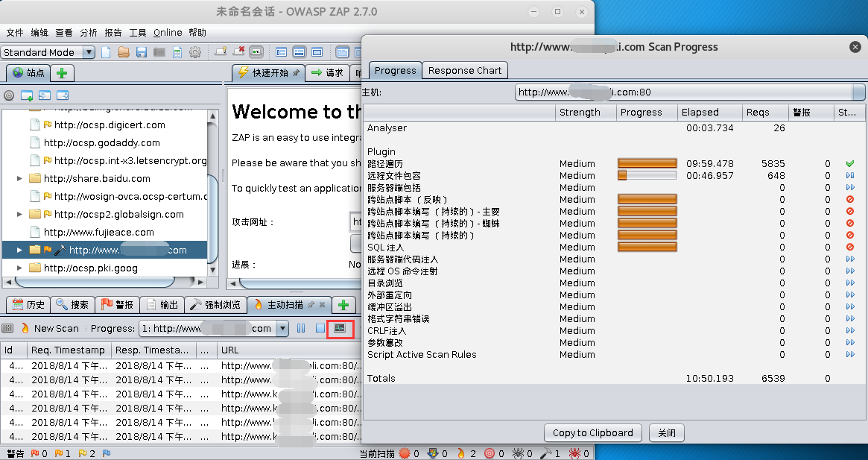
Task: Add a new bottom tab with green plus
Action: 343,304
